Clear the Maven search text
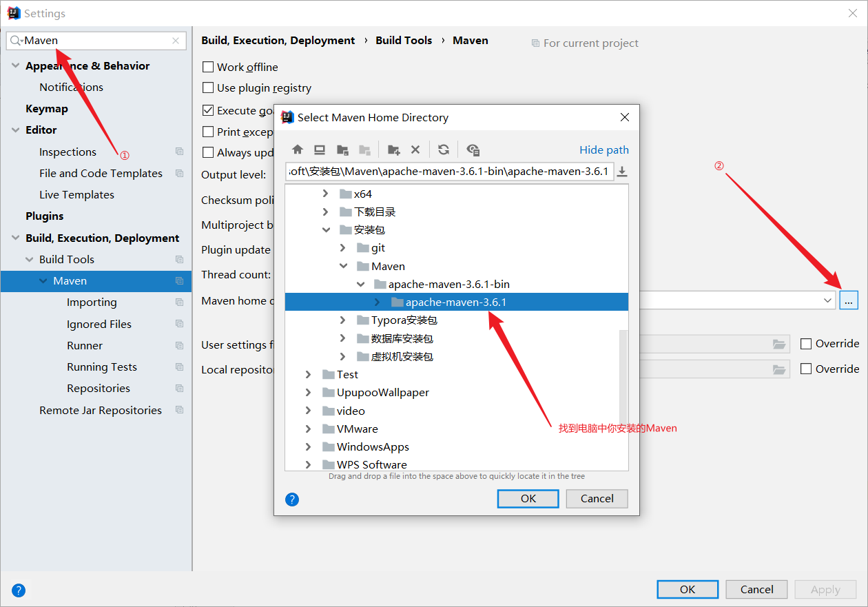This screenshot has height=607, width=868. [176, 41]
